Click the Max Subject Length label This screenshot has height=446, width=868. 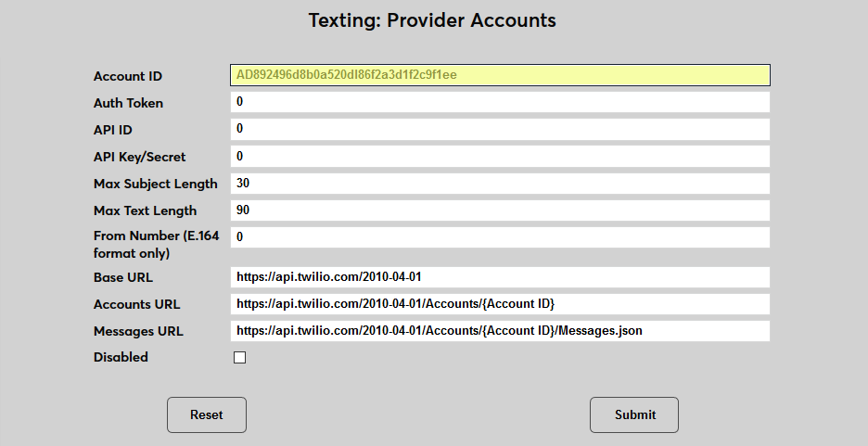tap(156, 185)
